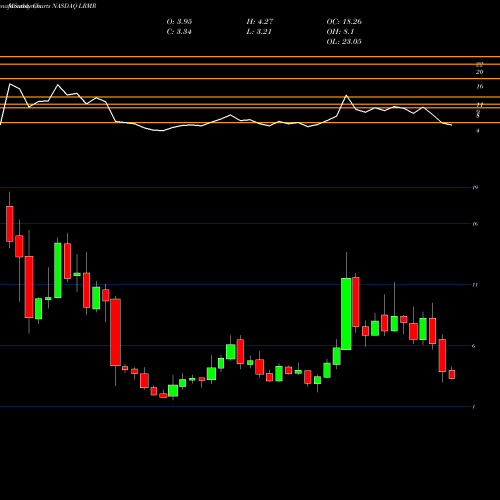Select the open value O: 3.95
This screenshot has width=500, height=500.
(179, 22)
